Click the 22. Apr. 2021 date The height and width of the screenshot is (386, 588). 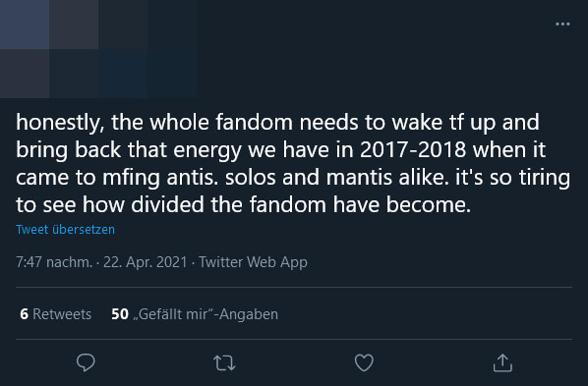146,262
